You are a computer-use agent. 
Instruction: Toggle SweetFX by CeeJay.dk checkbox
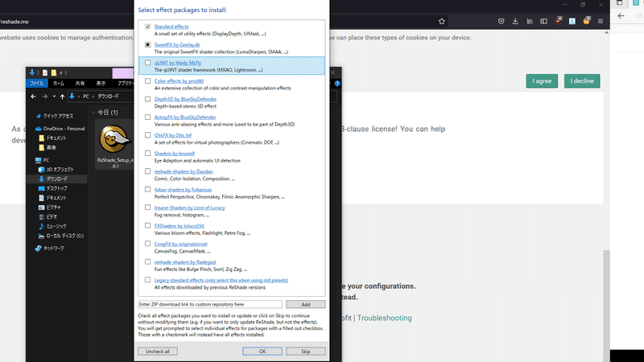pyautogui.click(x=147, y=44)
